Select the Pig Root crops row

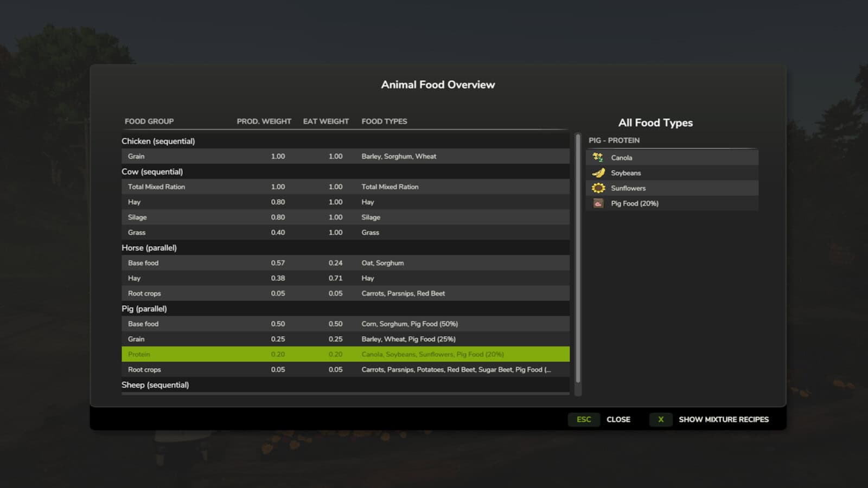pos(345,369)
